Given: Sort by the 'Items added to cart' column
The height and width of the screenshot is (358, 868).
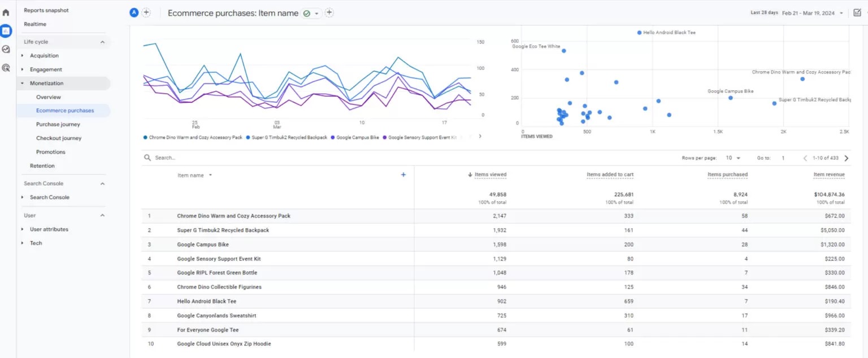Looking at the screenshot, I should click(x=610, y=174).
